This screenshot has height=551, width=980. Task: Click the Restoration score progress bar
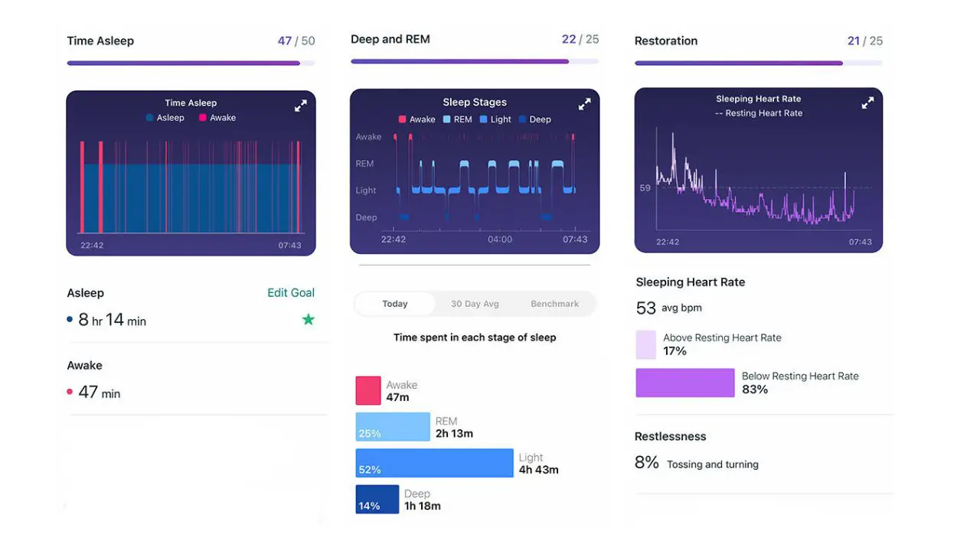[759, 63]
